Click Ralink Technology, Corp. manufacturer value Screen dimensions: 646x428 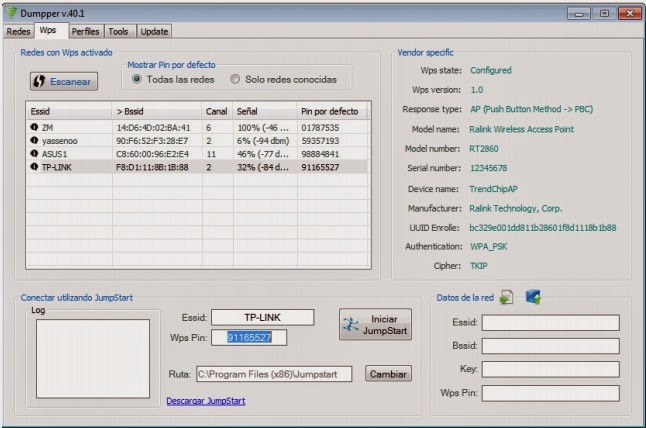coord(515,208)
